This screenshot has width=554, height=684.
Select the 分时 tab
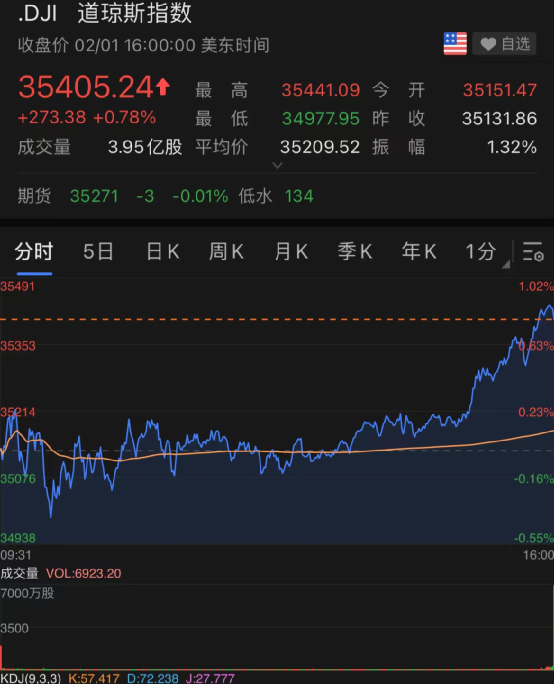click(x=34, y=252)
